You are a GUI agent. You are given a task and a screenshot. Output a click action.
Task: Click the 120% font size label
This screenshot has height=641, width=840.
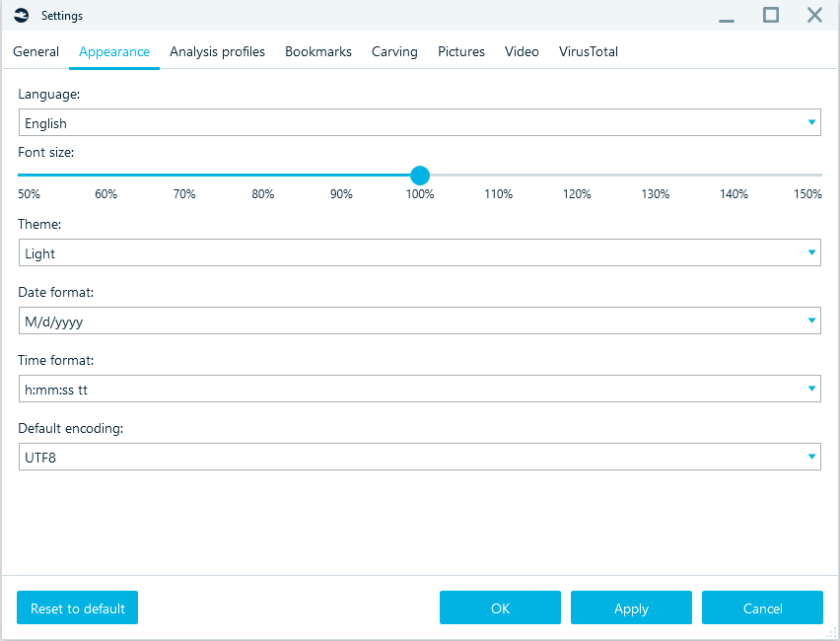pyautogui.click(x=577, y=194)
